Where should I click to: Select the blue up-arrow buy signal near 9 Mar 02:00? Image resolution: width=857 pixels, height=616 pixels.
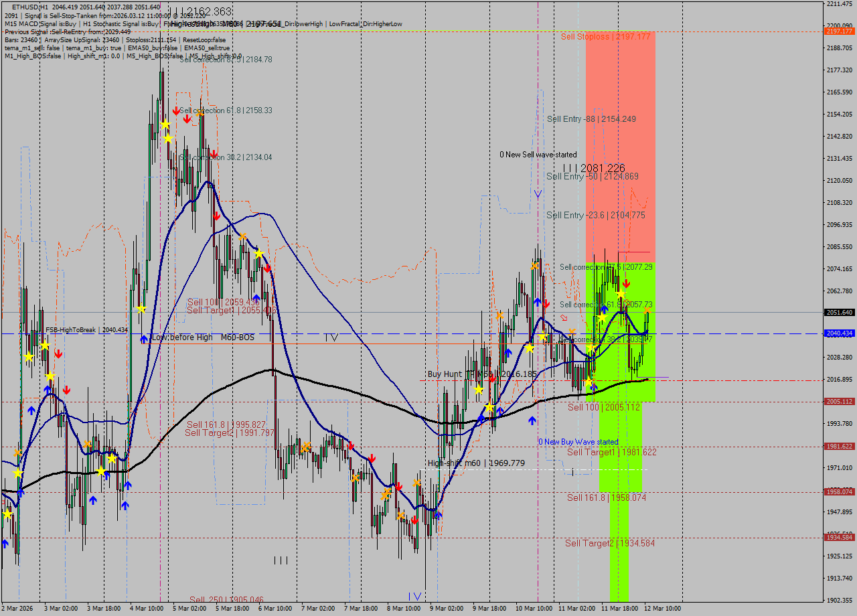click(x=481, y=418)
